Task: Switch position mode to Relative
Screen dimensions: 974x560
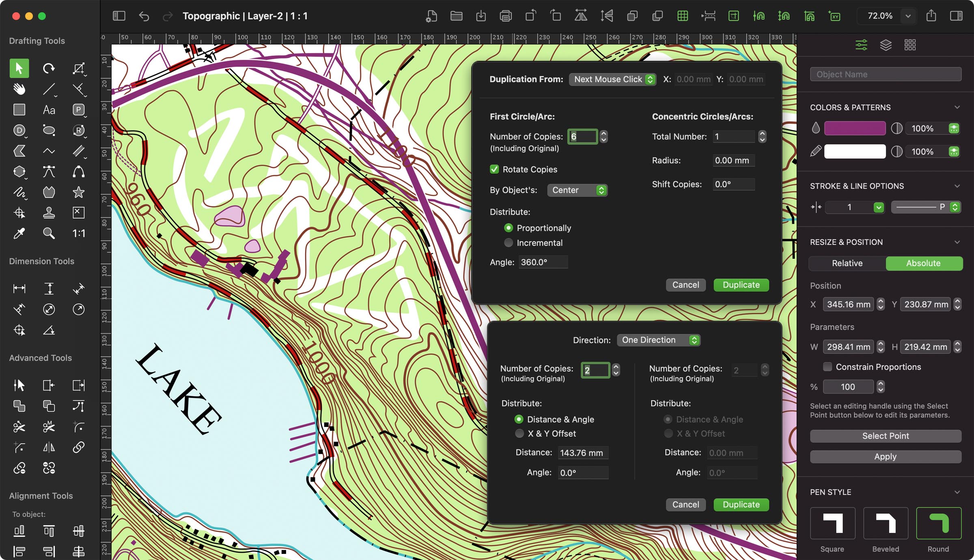Action: 847,263
